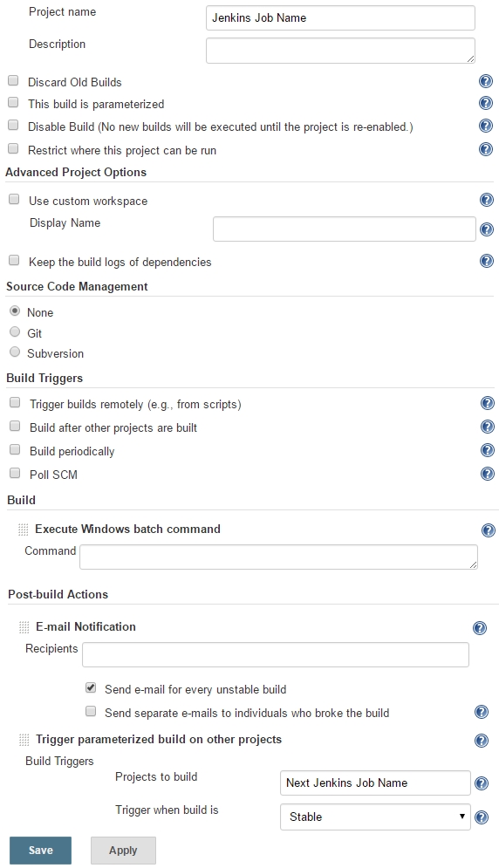Check Build after other projects are built
499x868 pixels.
15,427
